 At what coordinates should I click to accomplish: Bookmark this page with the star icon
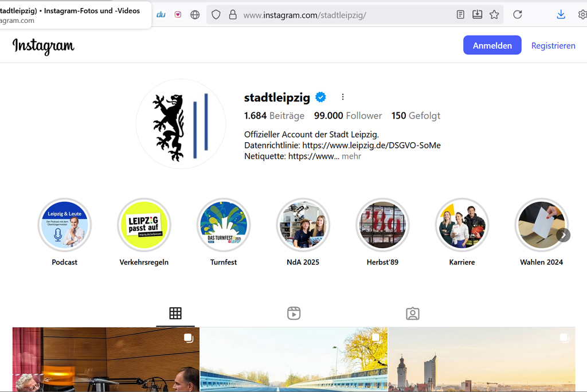494,14
